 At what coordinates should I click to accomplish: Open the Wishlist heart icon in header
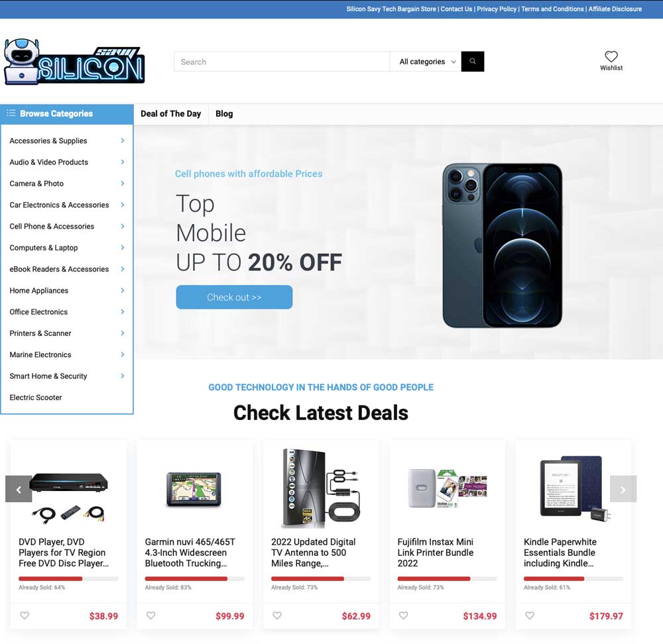coord(611,56)
